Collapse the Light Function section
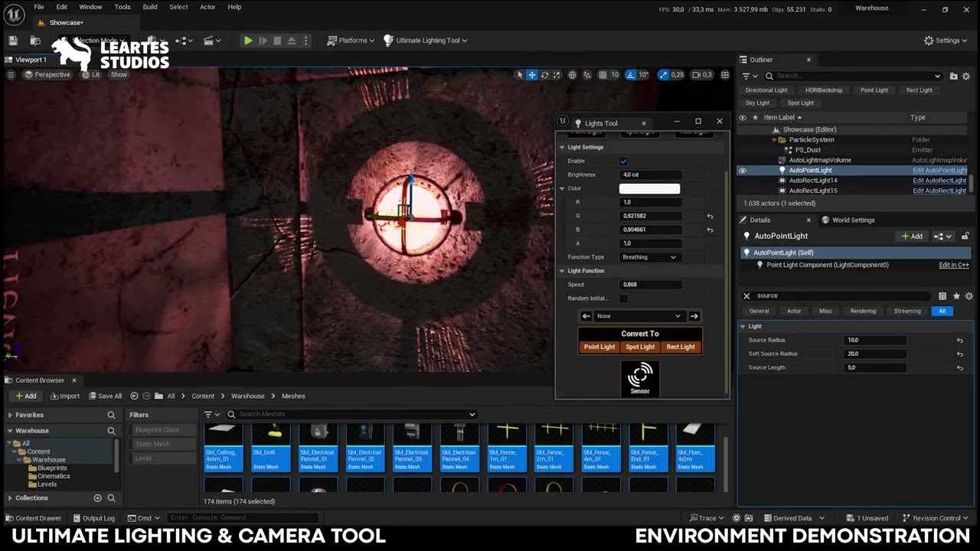Viewport: 980px width, 551px height. (x=562, y=271)
